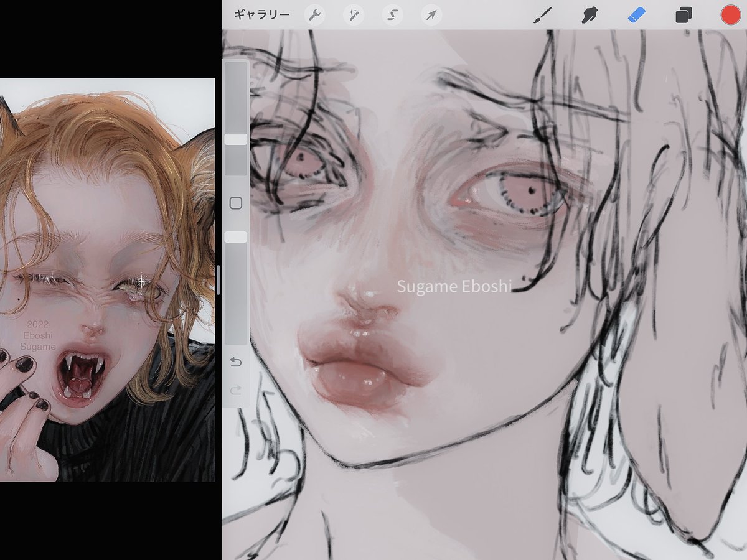Undo the last stroke via the sidebar arrow
747x560 pixels.
236,362
